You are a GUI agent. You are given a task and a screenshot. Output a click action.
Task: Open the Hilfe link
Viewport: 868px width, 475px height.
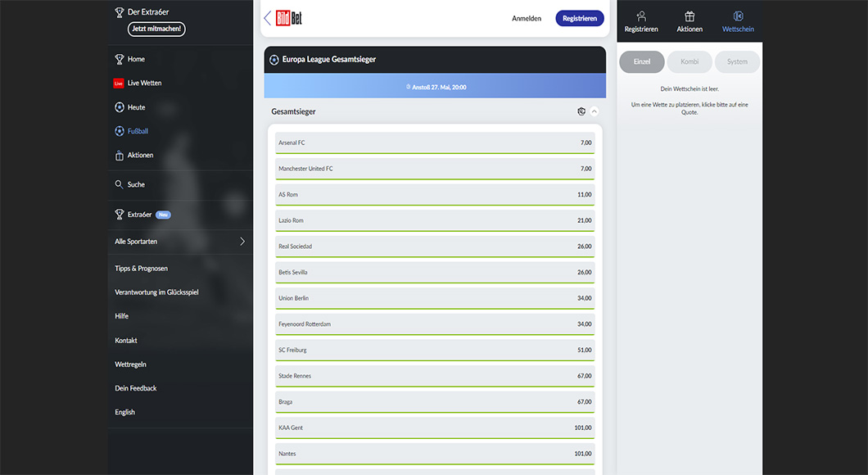pos(122,316)
